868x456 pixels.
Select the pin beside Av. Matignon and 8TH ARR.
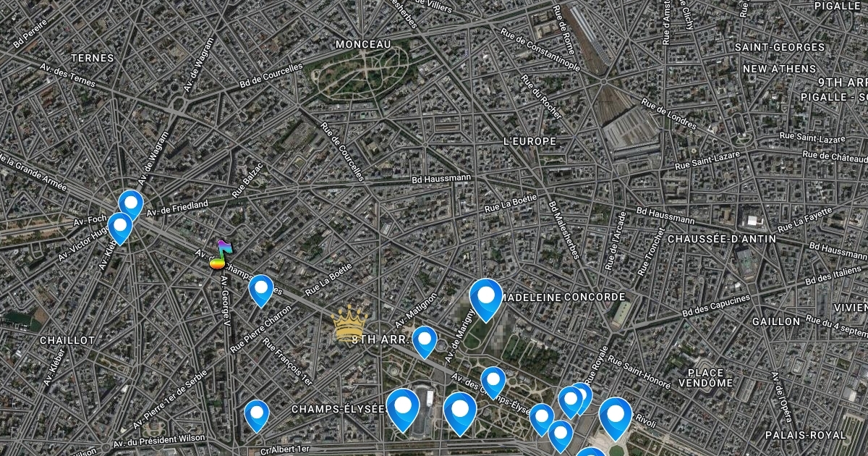(425, 342)
